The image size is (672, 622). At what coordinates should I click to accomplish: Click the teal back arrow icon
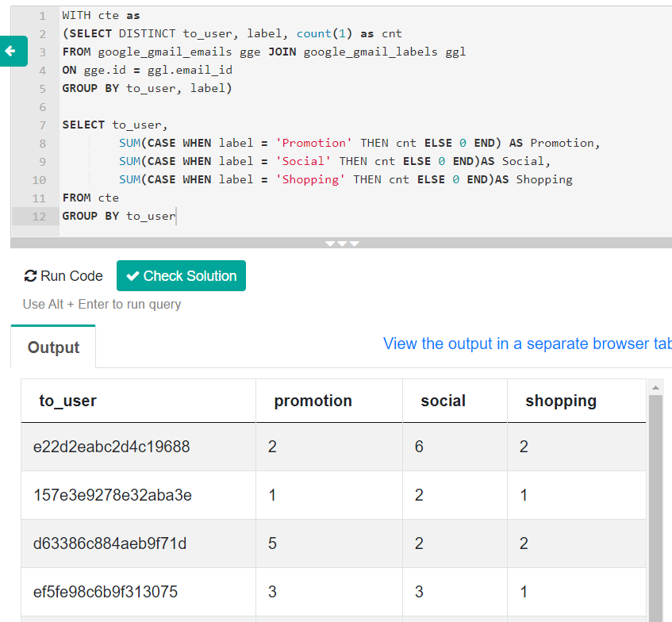point(10,52)
